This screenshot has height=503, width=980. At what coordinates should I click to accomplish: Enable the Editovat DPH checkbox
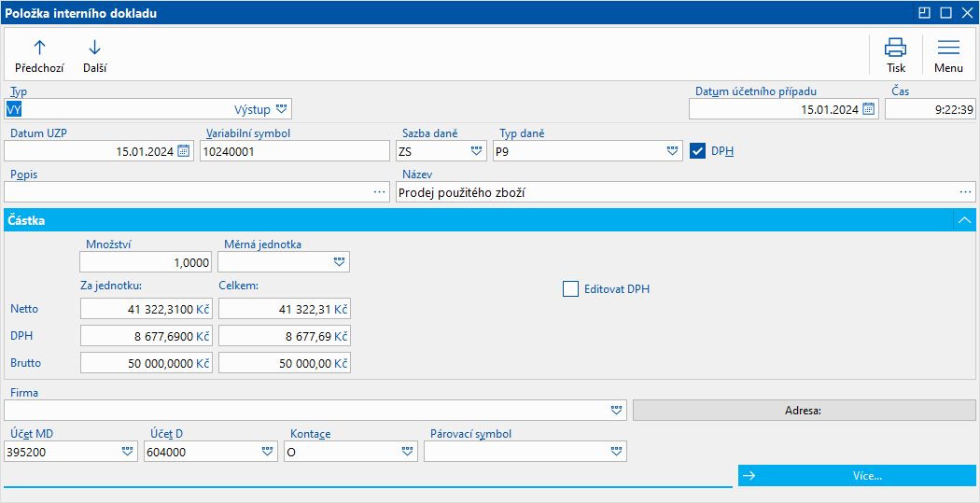(x=570, y=289)
